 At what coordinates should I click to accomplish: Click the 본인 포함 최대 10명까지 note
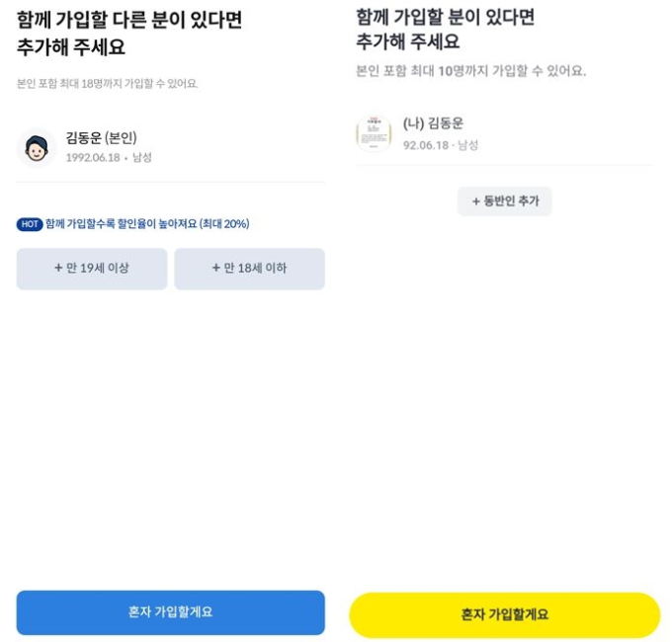[470, 71]
